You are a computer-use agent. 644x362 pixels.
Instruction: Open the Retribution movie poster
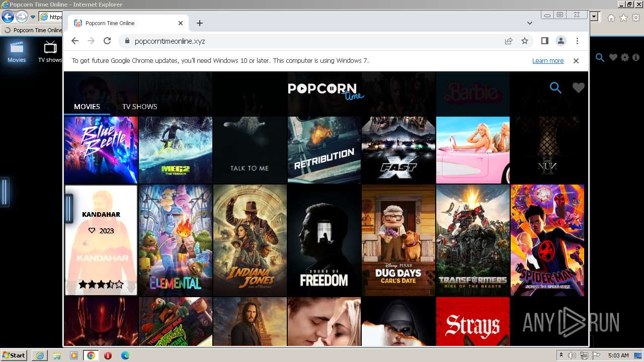click(324, 150)
